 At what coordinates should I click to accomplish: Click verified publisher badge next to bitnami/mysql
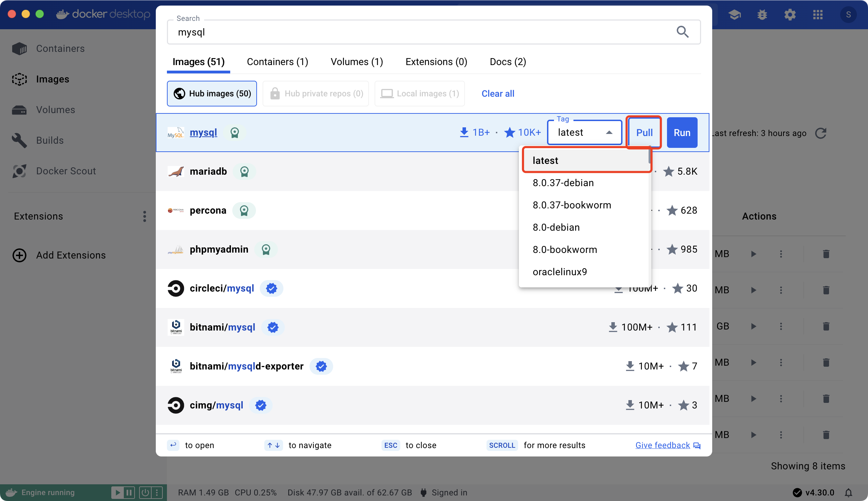[273, 327]
